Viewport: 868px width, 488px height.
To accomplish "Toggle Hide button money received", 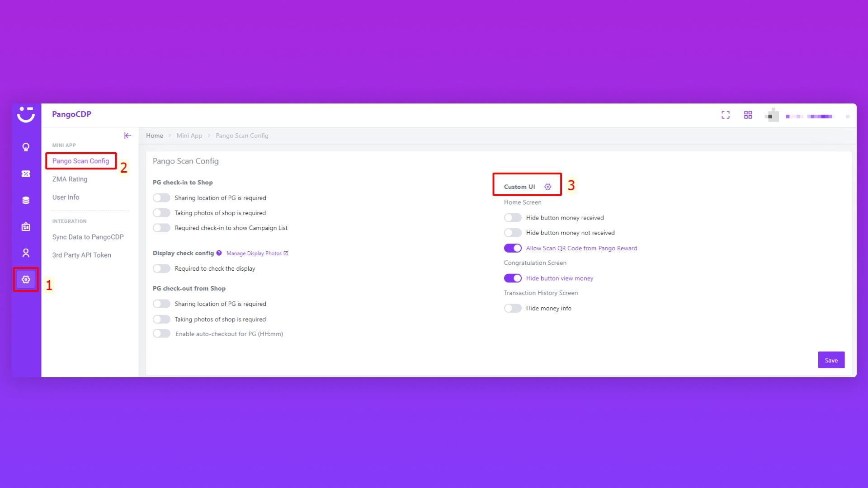I will tap(513, 218).
